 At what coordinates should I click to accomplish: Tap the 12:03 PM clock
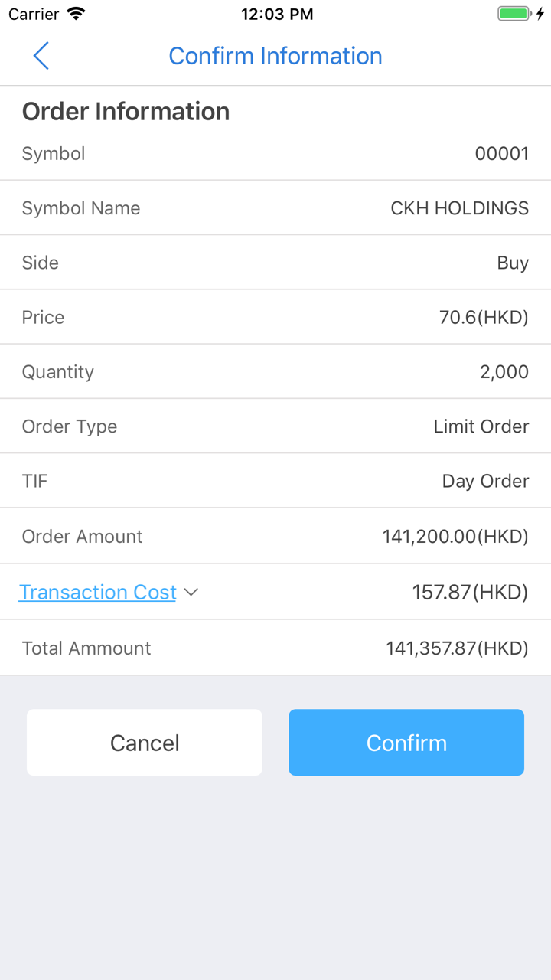[276, 14]
